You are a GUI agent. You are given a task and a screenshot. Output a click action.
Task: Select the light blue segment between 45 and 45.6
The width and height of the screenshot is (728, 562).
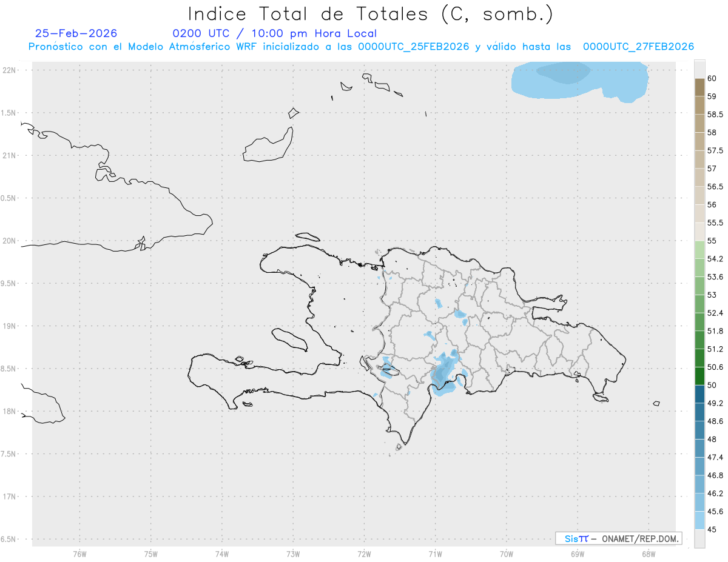click(699, 520)
